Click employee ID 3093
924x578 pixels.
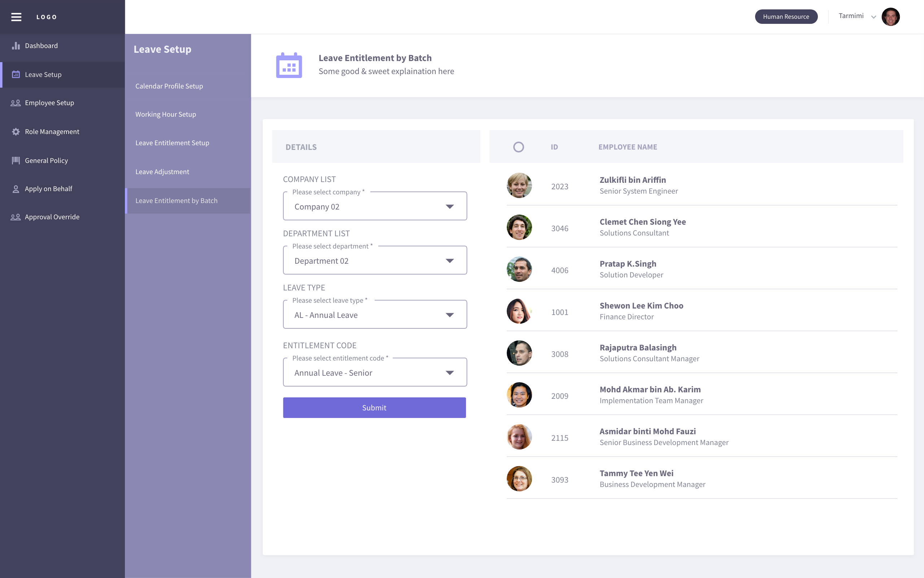point(560,480)
